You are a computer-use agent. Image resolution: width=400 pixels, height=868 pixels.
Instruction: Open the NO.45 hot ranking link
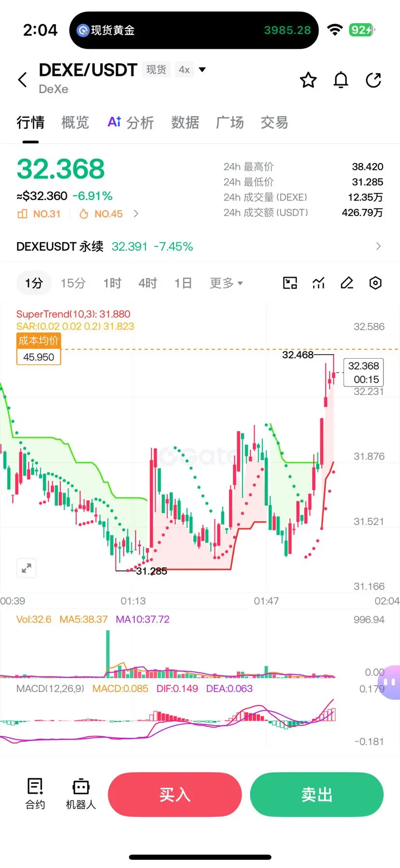[101, 214]
